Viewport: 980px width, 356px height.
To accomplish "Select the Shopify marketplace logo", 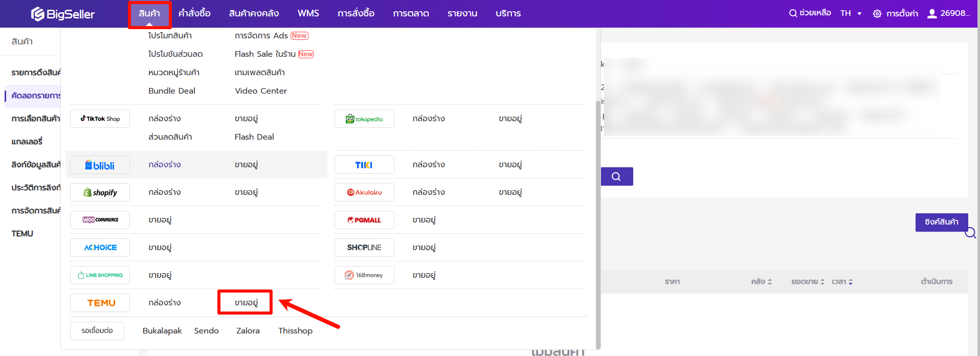I will 100,192.
